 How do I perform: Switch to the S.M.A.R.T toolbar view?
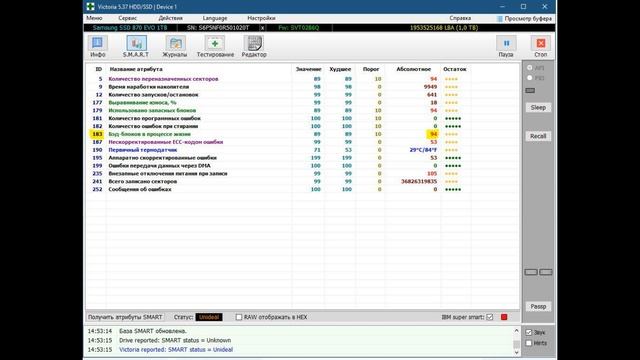point(136,46)
